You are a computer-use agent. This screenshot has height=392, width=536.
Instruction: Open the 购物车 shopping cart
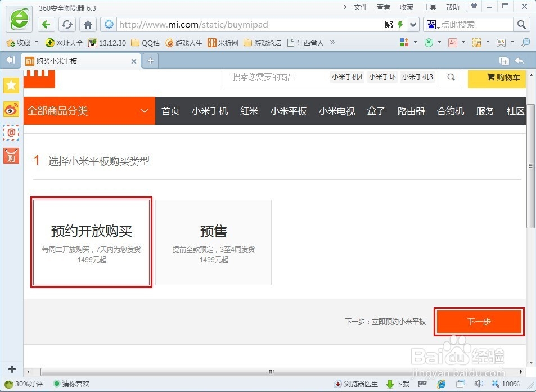coord(497,78)
